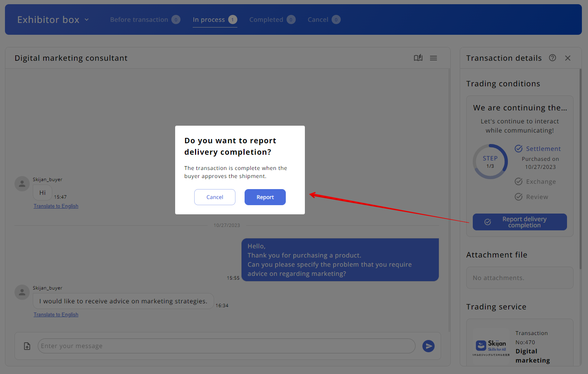This screenshot has height=374, width=588.
Task: Click Translate to English under marketing strategies message
Action: [56, 314]
